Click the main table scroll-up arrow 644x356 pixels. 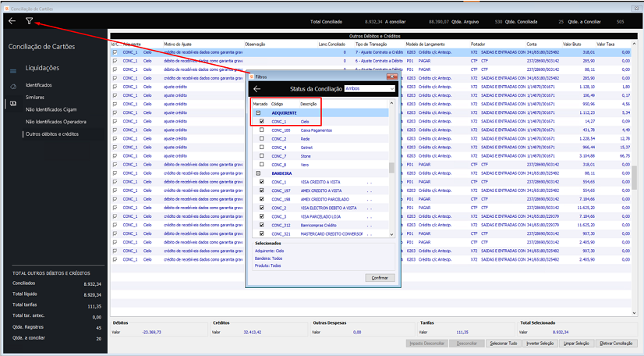(634, 44)
